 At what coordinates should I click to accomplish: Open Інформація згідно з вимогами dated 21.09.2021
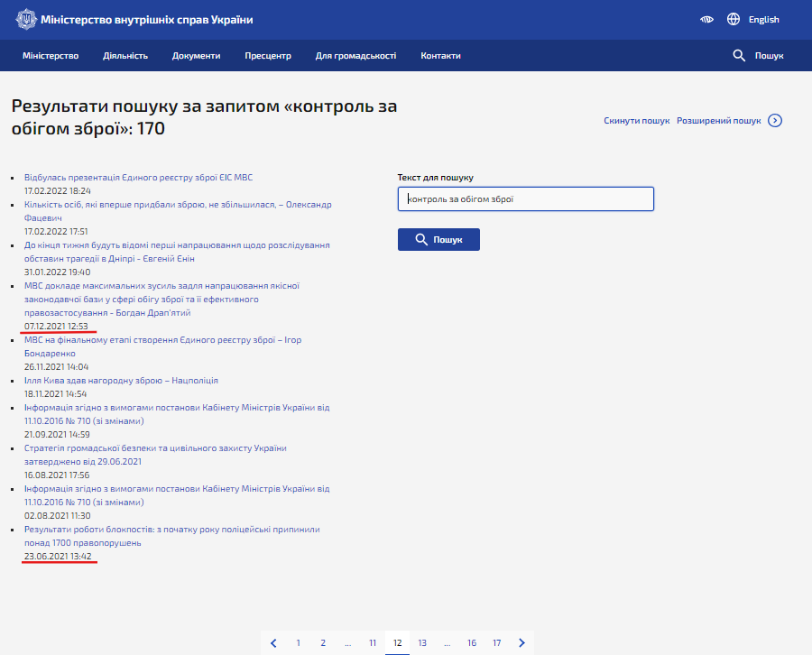[x=177, y=414]
